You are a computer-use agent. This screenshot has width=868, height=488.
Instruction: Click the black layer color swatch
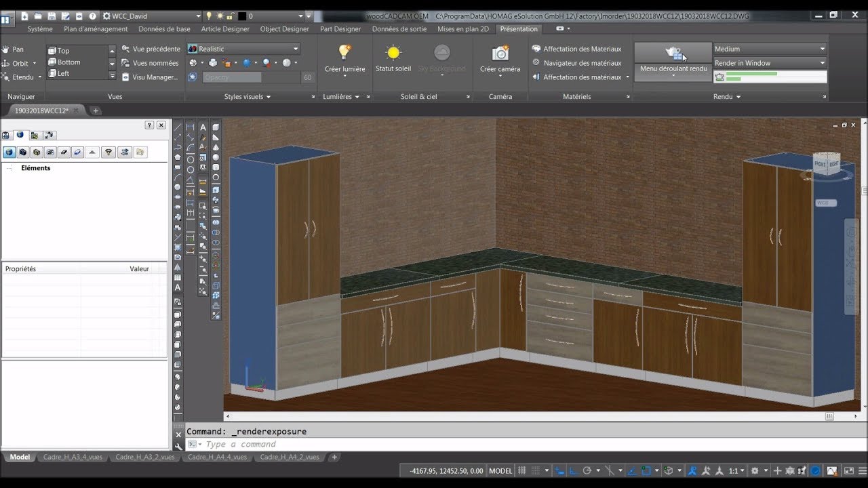241,16
